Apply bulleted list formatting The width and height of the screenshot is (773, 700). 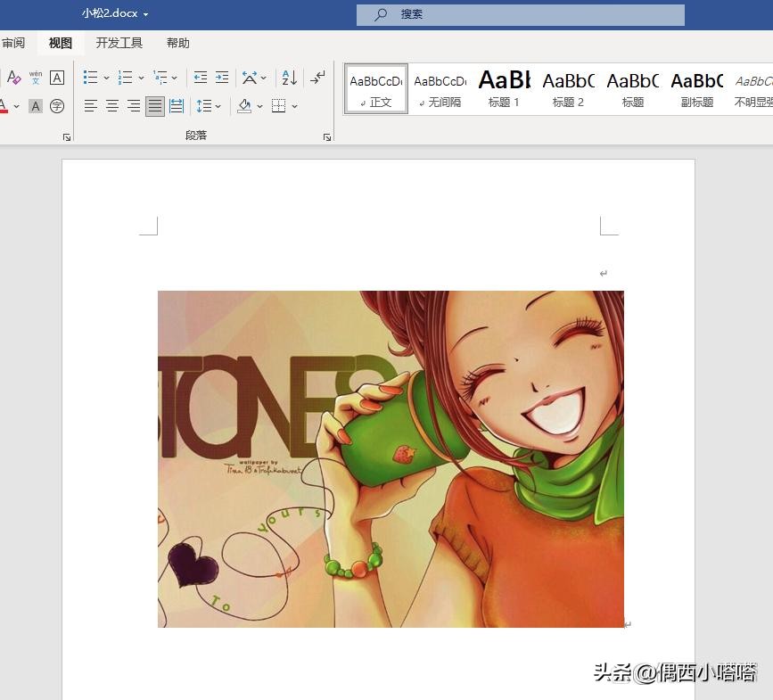click(x=90, y=78)
